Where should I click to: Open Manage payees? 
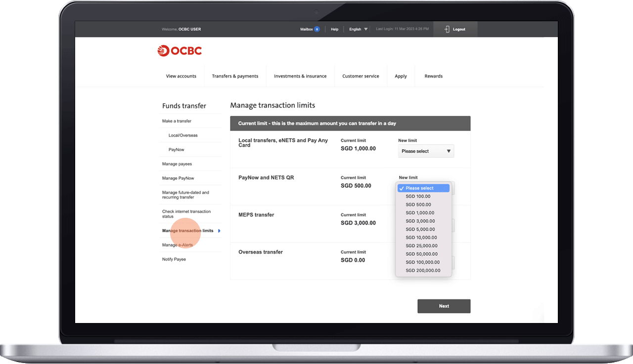(177, 164)
